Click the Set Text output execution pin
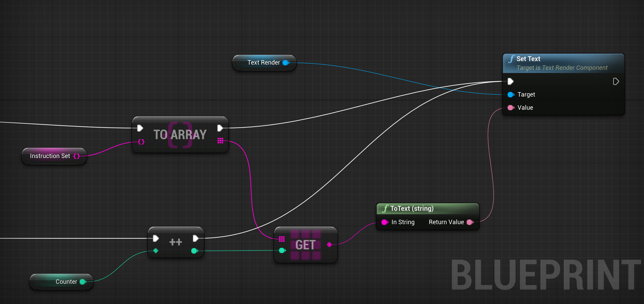 616,81
